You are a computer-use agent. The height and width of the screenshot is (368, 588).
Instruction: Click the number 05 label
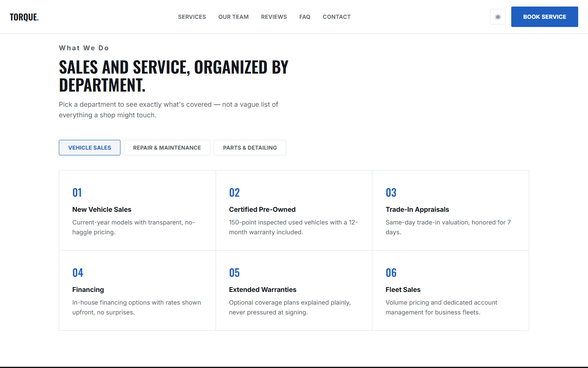[x=234, y=273]
